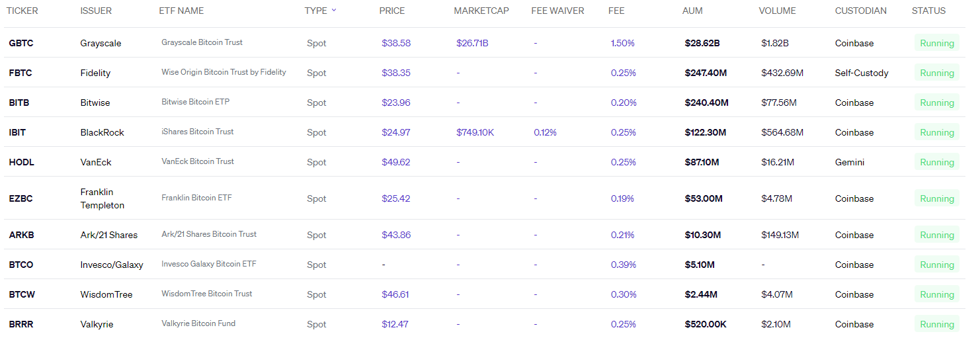Viewport: 980px width, 338px height.
Task: Click Self-Custody custodian for FBTC
Action: pos(861,73)
